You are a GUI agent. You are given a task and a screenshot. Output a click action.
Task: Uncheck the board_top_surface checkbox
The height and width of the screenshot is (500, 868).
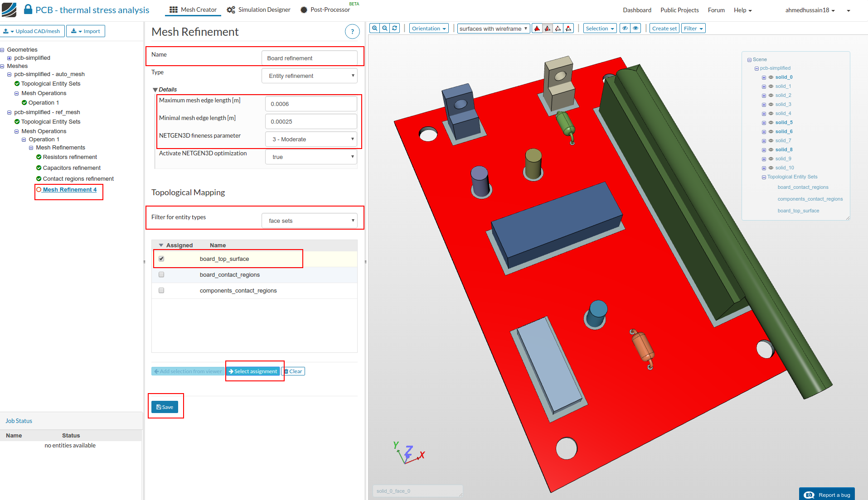161,259
